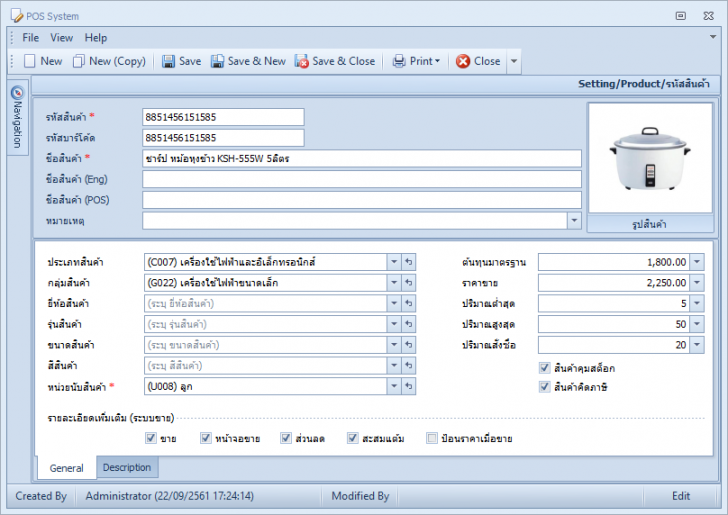Click the ต้นทุนมาตรฐาน 1,800.00 value field
Image resolution: width=728 pixels, height=515 pixels.
614,262
